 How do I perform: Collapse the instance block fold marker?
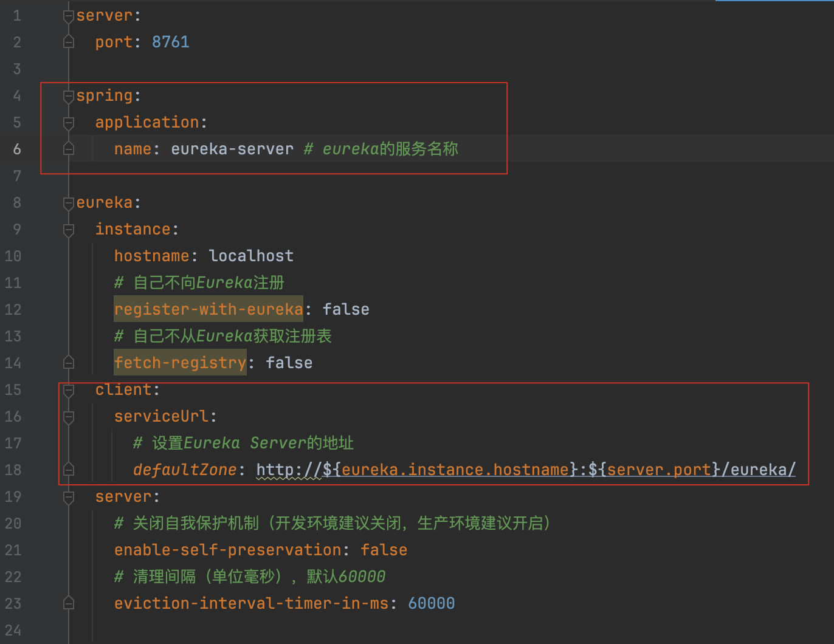click(x=69, y=230)
